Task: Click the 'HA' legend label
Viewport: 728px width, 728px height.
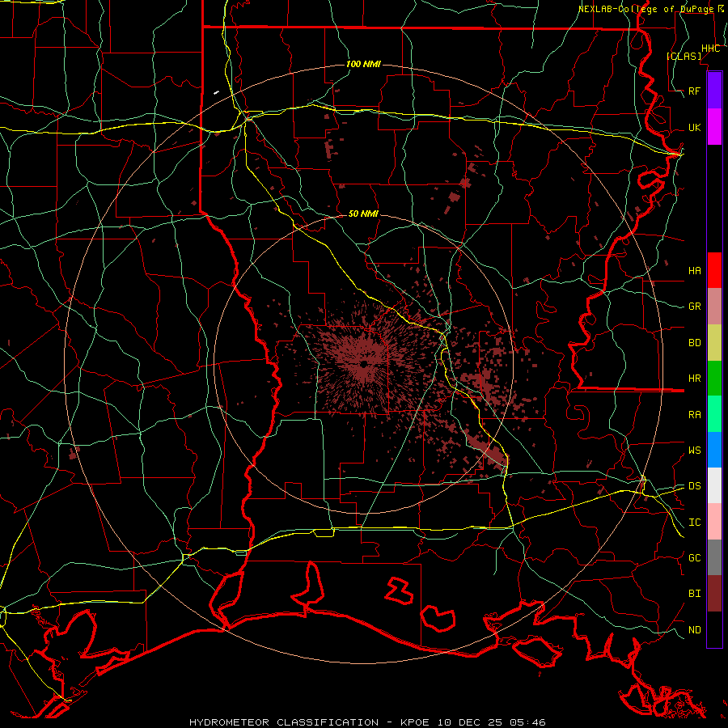Action: [694, 270]
